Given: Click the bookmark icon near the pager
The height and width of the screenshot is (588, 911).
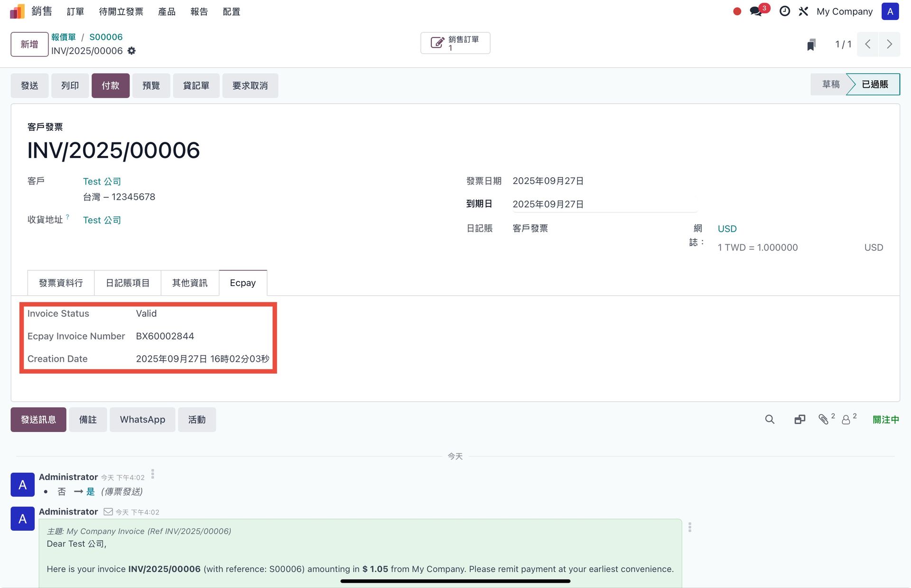Looking at the screenshot, I should (x=811, y=45).
